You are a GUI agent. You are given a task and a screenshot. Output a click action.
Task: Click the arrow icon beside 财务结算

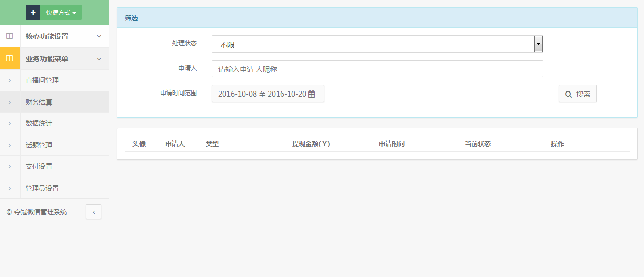click(9, 102)
